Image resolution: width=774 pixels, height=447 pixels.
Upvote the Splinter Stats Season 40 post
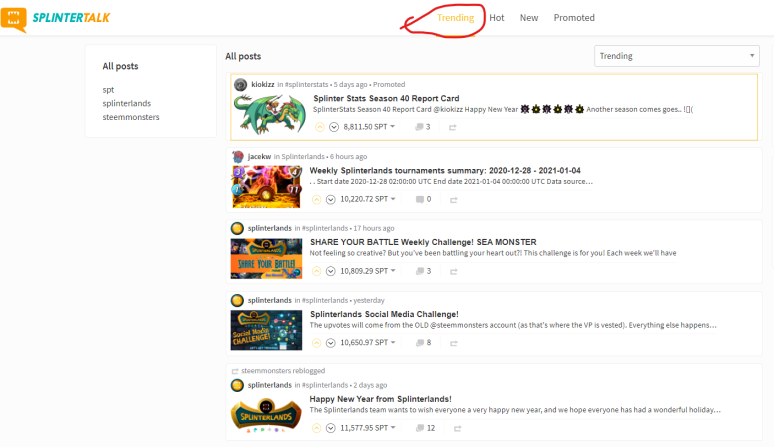tap(320, 127)
